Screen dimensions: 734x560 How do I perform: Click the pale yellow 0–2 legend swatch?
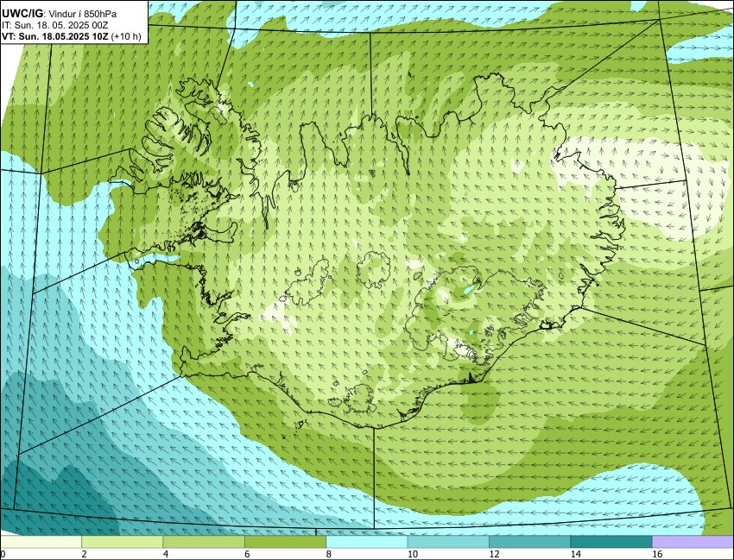tap(41, 542)
